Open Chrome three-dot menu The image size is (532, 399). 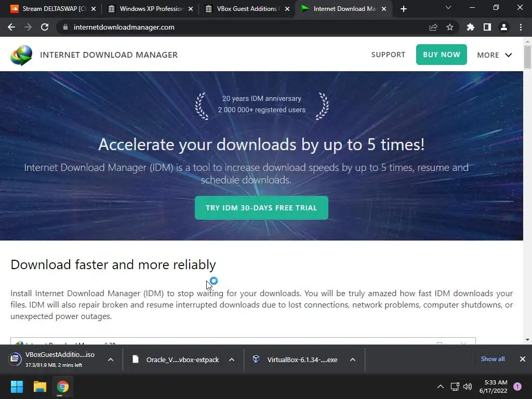[521, 27]
